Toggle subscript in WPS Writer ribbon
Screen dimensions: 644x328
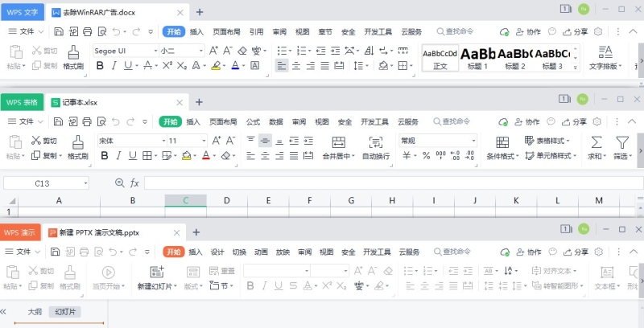[x=182, y=66]
